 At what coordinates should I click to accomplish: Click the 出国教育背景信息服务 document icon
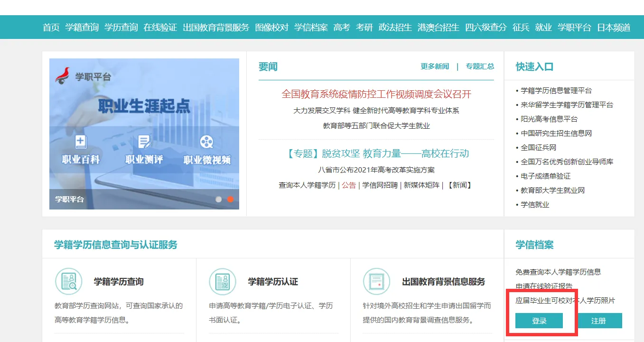coord(376,282)
